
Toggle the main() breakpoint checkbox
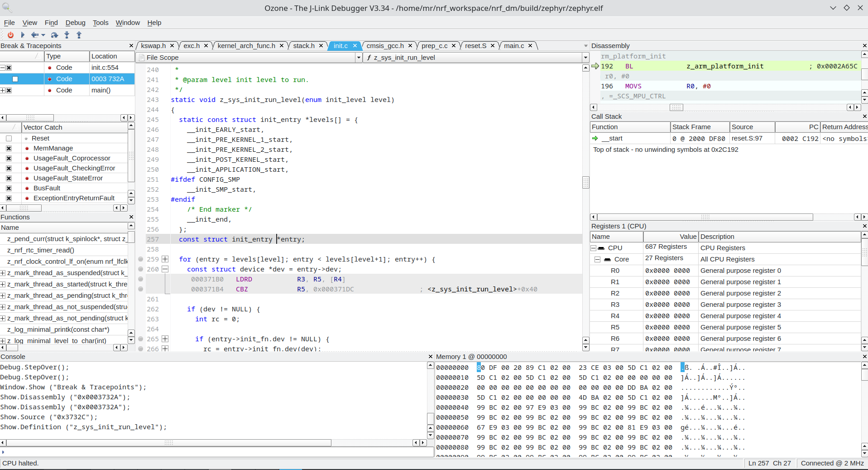pyautogui.click(x=9, y=90)
